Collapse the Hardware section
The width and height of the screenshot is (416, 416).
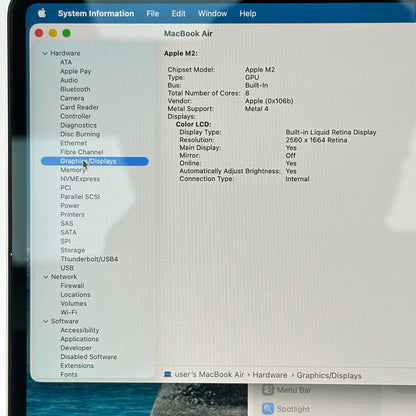[45, 53]
